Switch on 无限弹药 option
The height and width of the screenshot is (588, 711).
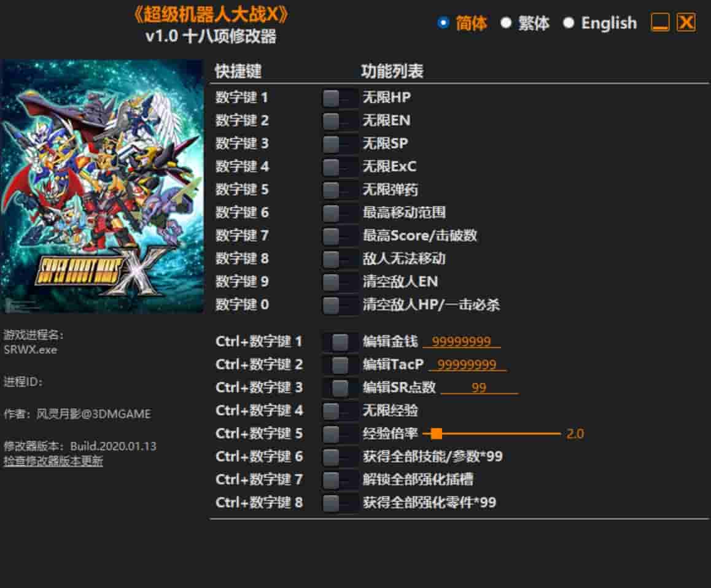pyautogui.click(x=339, y=190)
